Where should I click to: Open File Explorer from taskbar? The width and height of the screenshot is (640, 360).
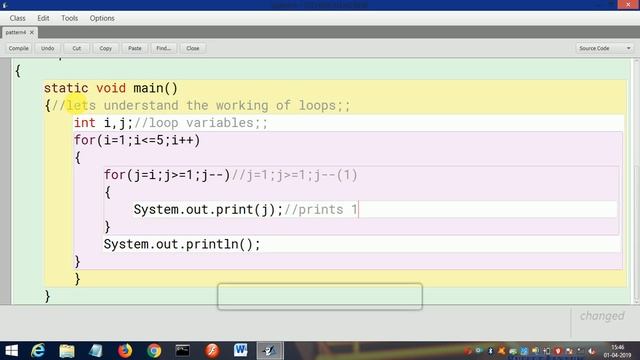click(x=67, y=351)
